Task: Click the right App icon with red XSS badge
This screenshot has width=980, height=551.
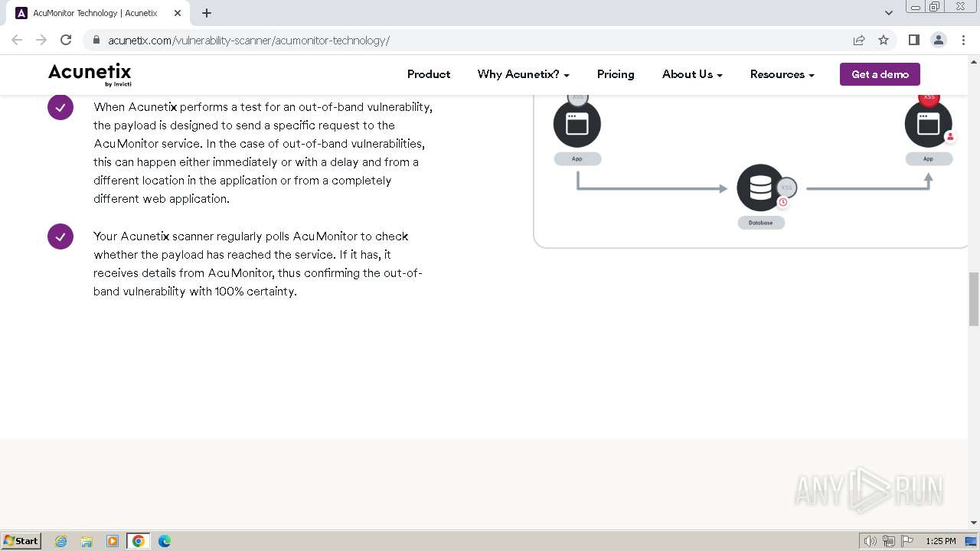Action: (928, 123)
